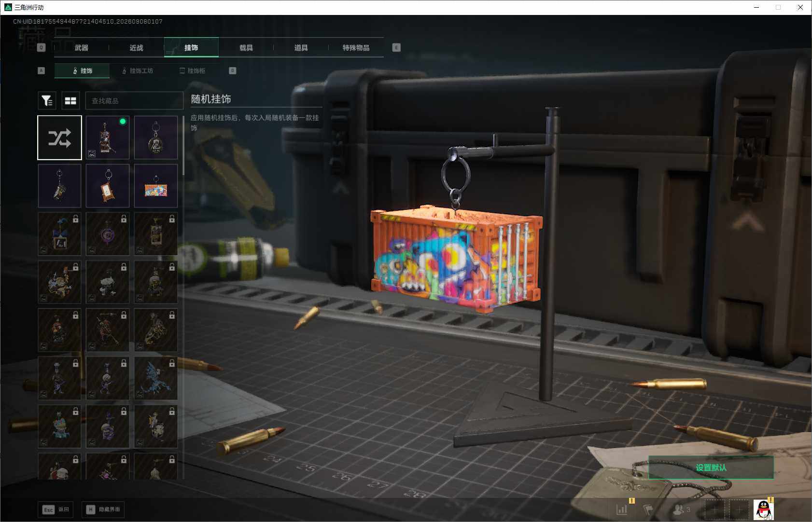Image resolution: width=812 pixels, height=522 pixels.
Task: Select the 挂饰 main category tab
Action: [191, 47]
